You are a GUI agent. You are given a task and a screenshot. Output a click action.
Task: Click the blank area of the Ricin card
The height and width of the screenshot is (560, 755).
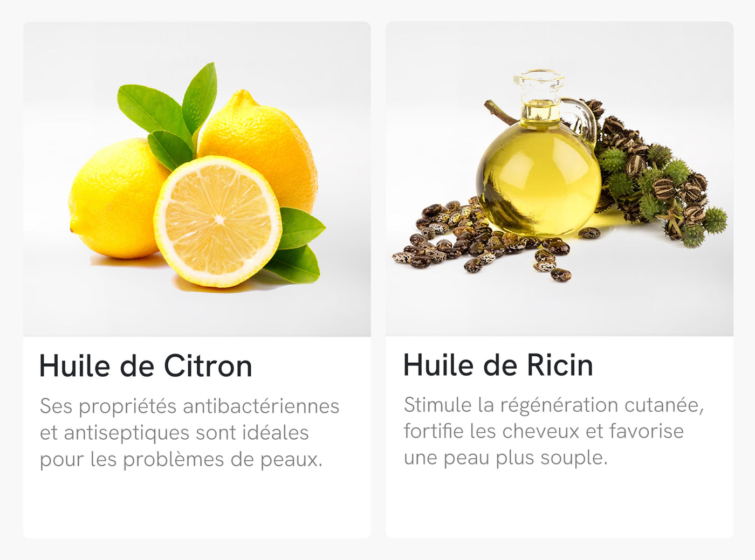[559, 504]
